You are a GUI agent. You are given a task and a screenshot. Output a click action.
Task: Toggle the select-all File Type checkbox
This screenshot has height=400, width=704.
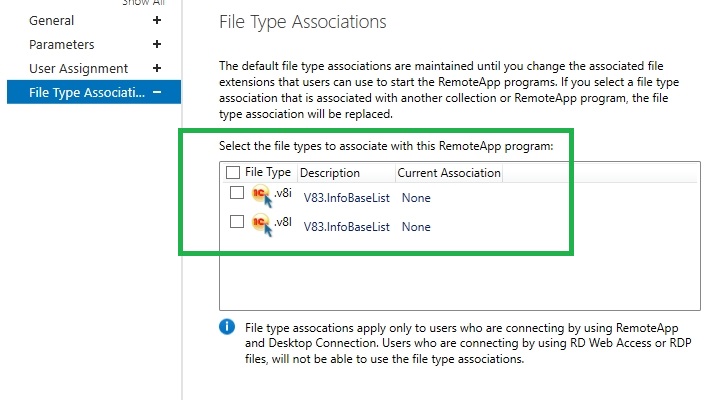(233, 172)
